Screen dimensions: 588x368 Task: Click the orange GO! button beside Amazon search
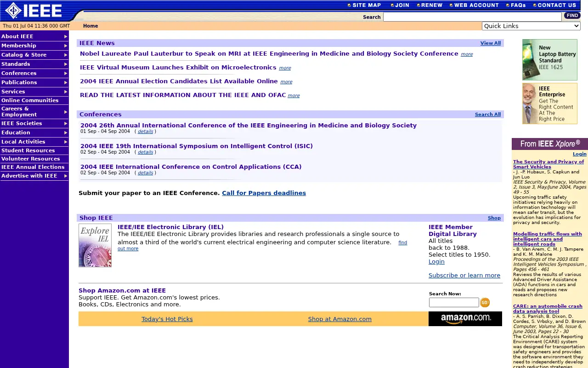[x=485, y=302]
